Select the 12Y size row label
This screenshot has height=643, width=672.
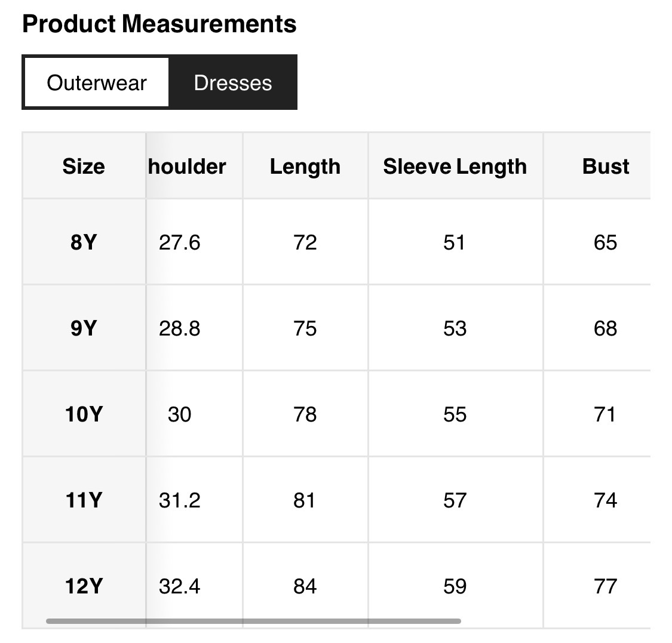pyautogui.click(x=84, y=586)
